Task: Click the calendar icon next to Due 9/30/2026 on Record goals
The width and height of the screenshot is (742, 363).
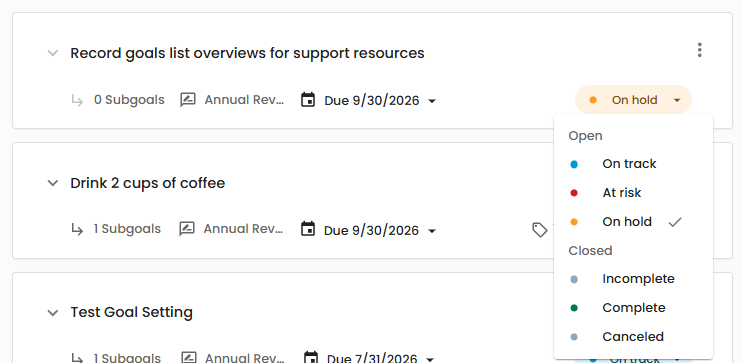Action: (308, 100)
